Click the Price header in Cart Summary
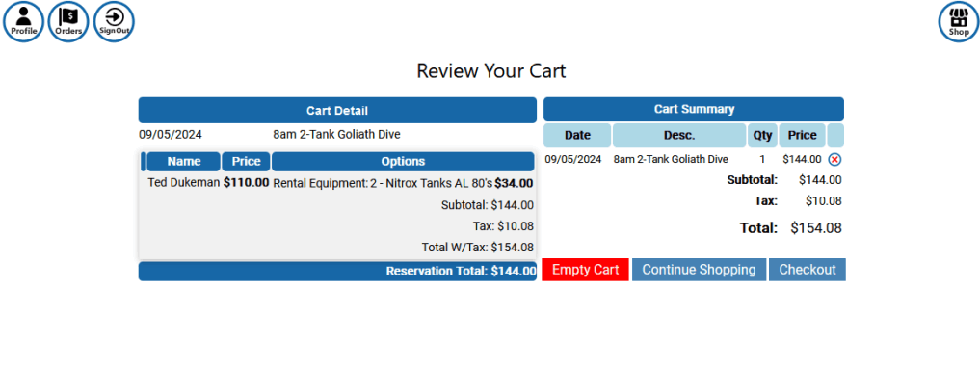The height and width of the screenshot is (367, 980). tap(802, 135)
